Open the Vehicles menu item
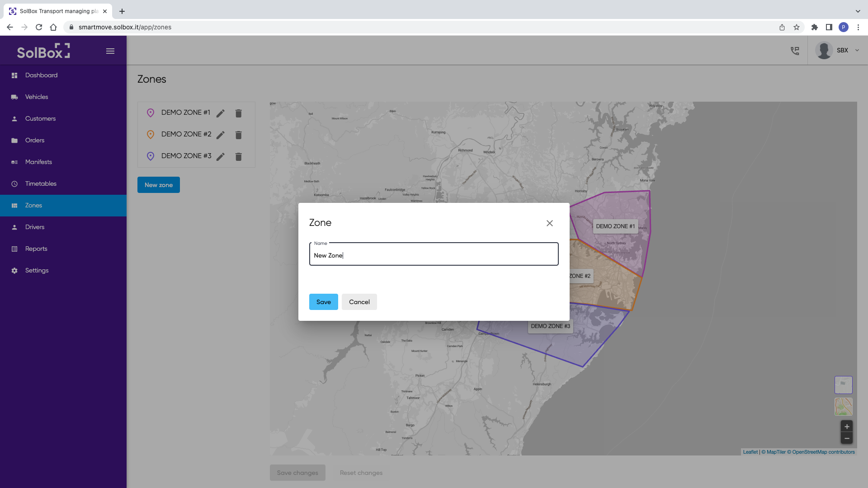Screen dimensions: 868x488 click(x=37, y=97)
